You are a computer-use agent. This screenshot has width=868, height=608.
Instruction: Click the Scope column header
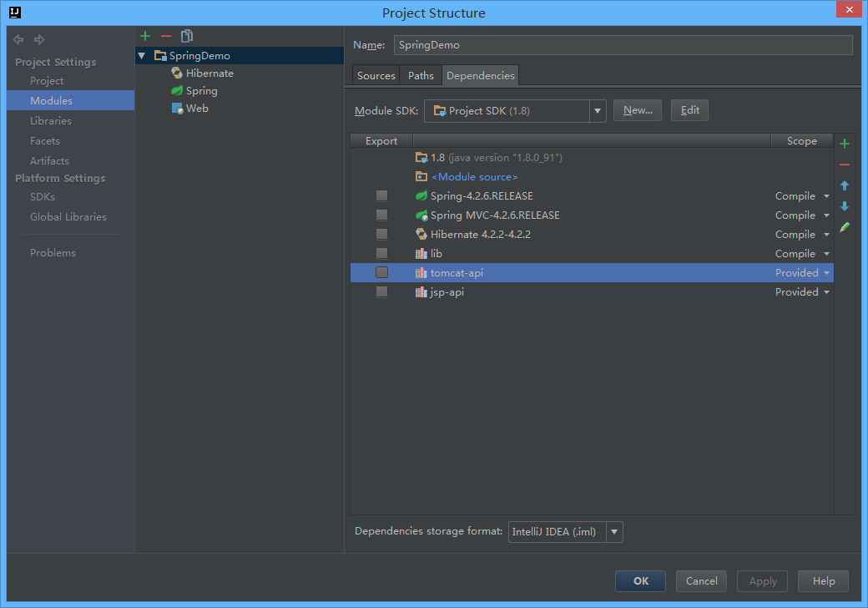click(801, 140)
